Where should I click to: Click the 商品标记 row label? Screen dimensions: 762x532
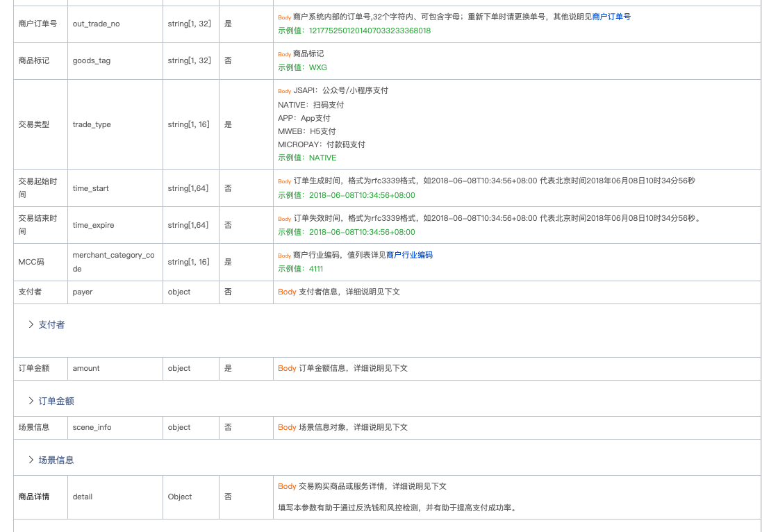pyautogui.click(x=34, y=60)
